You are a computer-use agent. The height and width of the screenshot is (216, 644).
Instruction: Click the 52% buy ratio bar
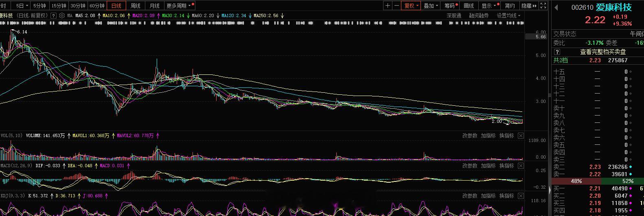(622, 181)
